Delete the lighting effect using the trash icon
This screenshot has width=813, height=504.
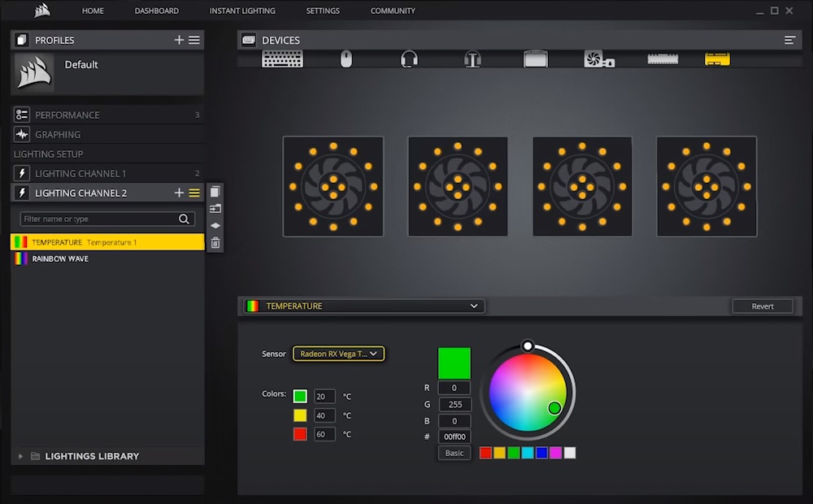click(x=215, y=242)
